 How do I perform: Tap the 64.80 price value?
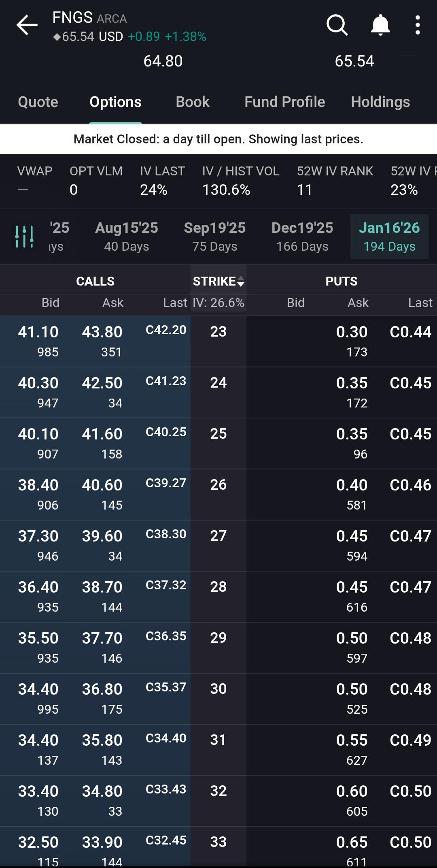[x=163, y=61]
